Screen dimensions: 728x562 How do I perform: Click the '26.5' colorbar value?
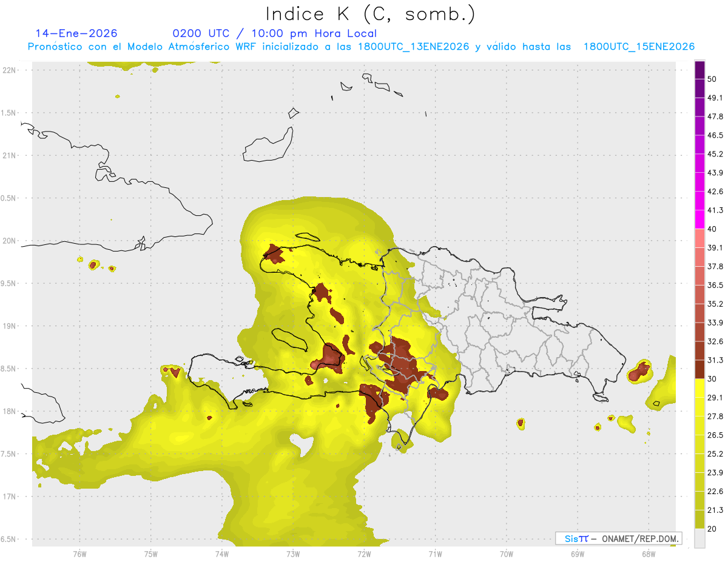715,435
